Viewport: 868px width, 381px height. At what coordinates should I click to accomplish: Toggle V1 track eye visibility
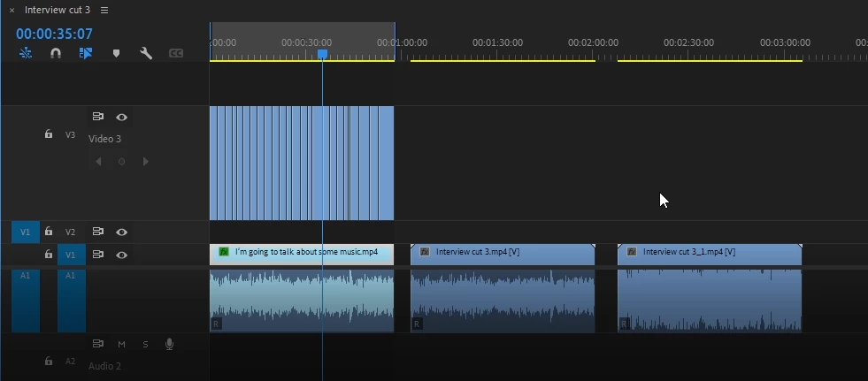(x=122, y=255)
